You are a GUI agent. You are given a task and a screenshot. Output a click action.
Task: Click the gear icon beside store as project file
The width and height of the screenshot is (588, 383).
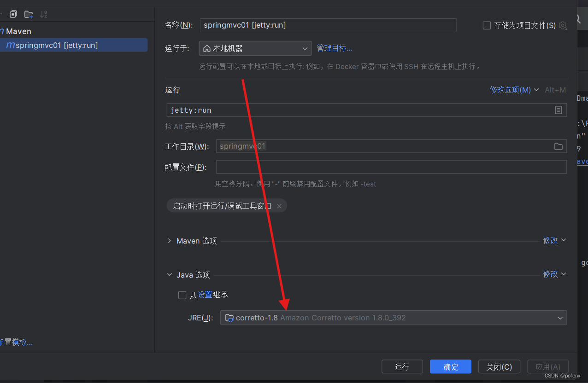[x=563, y=25]
